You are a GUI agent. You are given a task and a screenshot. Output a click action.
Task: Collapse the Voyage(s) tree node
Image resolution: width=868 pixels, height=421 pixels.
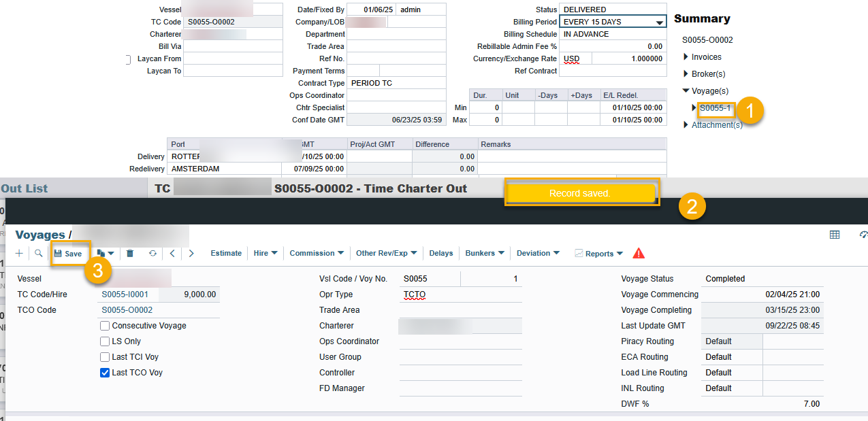pos(686,91)
